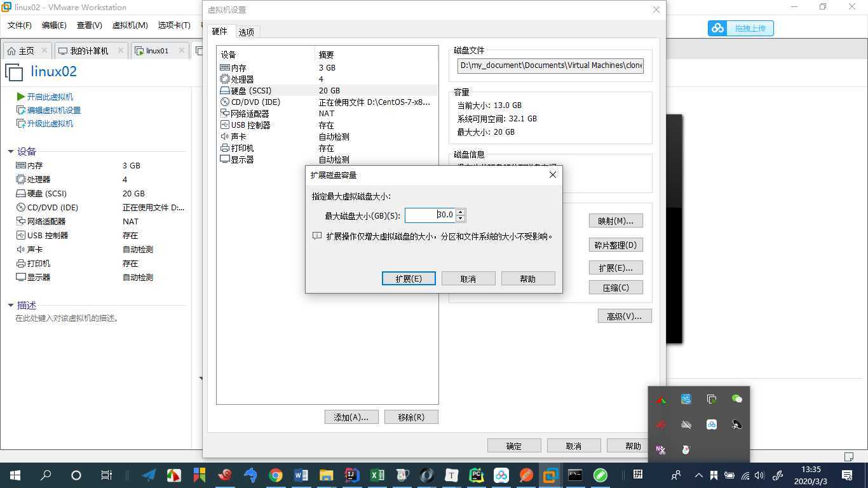
Task: Click the 扩展(E) button in expand dialog
Action: (409, 278)
